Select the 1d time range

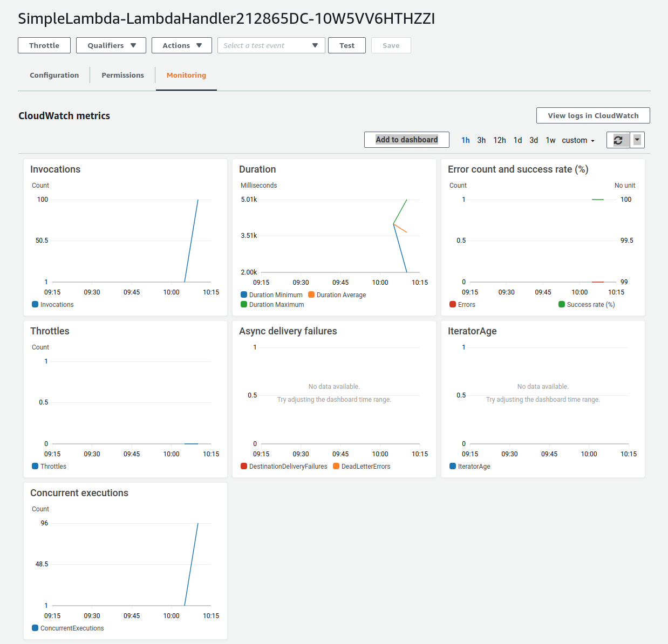click(x=517, y=140)
